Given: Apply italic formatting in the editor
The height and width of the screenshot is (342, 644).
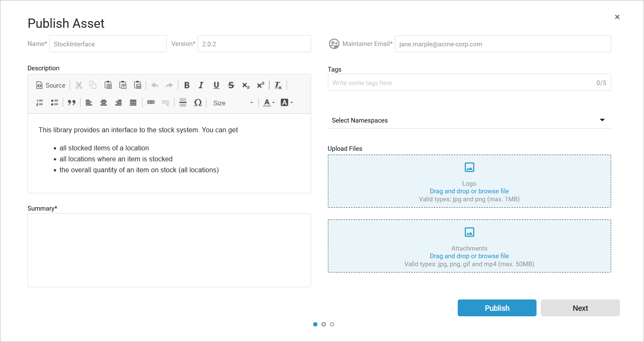Looking at the screenshot, I should click(201, 85).
